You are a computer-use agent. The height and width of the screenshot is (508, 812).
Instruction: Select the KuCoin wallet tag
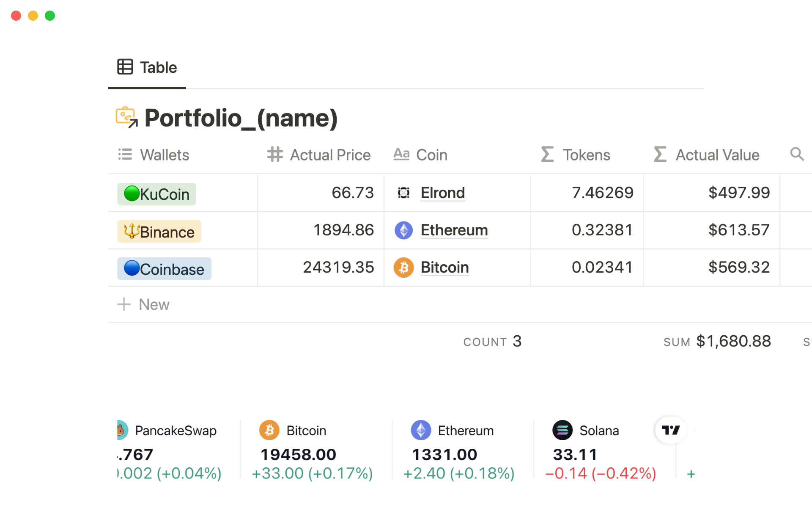tap(156, 193)
